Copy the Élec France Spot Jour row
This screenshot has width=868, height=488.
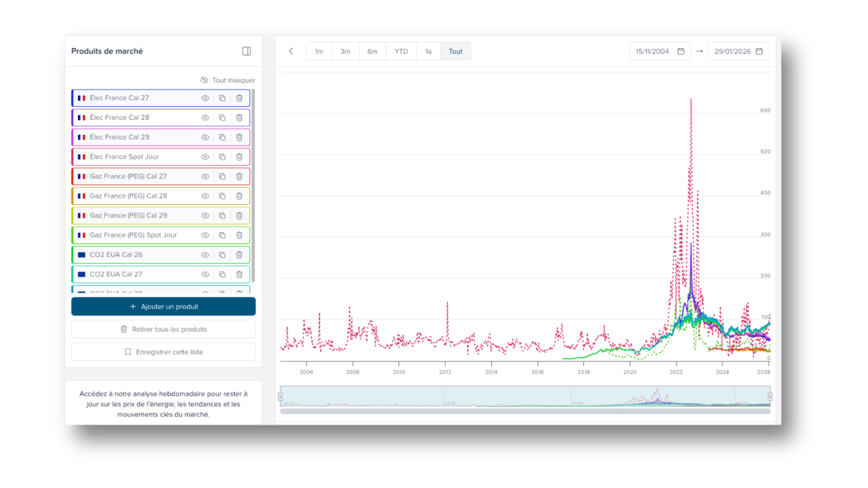[x=222, y=157]
